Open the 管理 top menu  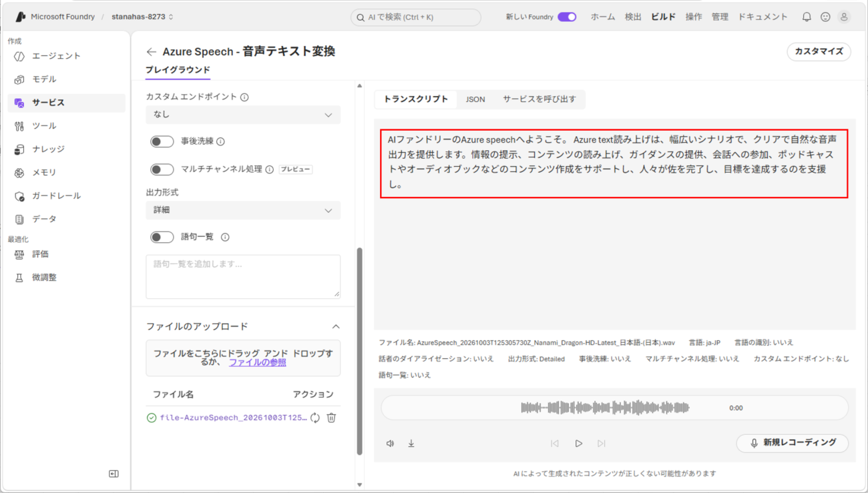[720, 17]
